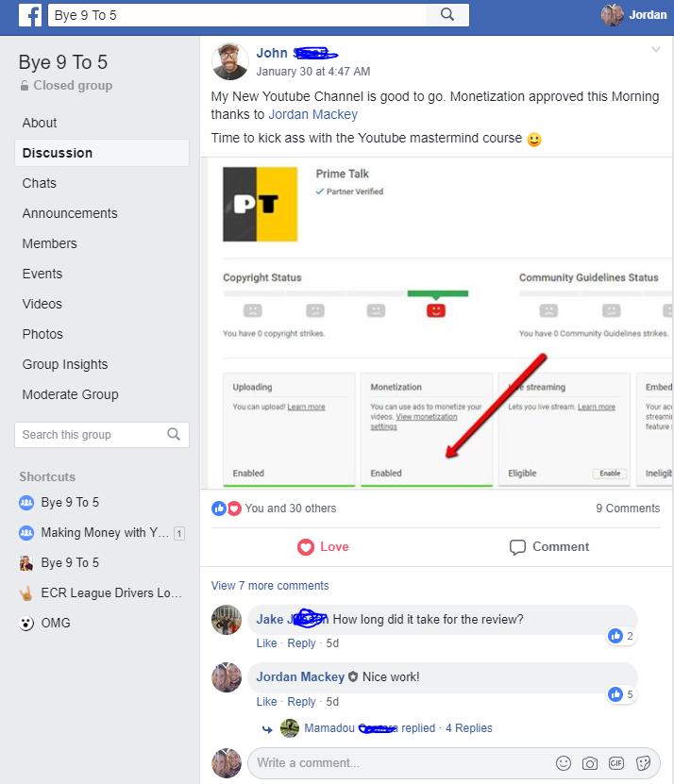This screenshot has width=674, height=784.
Task: Expand the 4 Replies thread
Action: (x=469, y=728)
